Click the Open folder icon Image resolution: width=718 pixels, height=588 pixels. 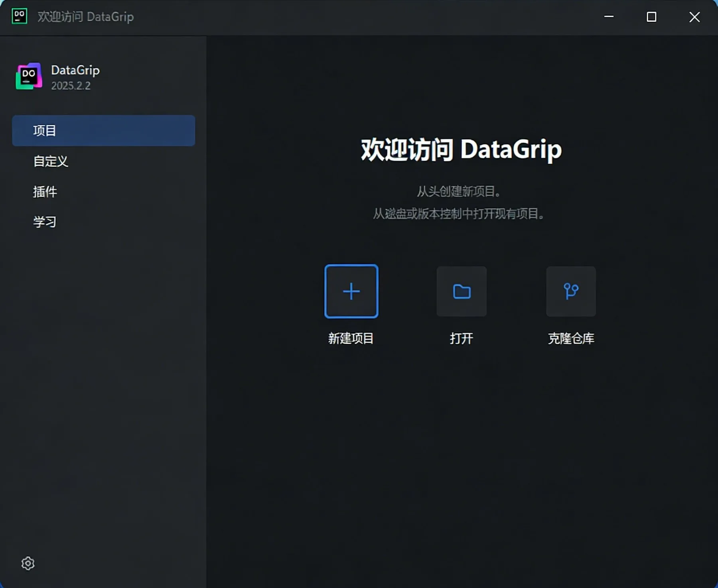pyautogui.click(x=462, y=291)
